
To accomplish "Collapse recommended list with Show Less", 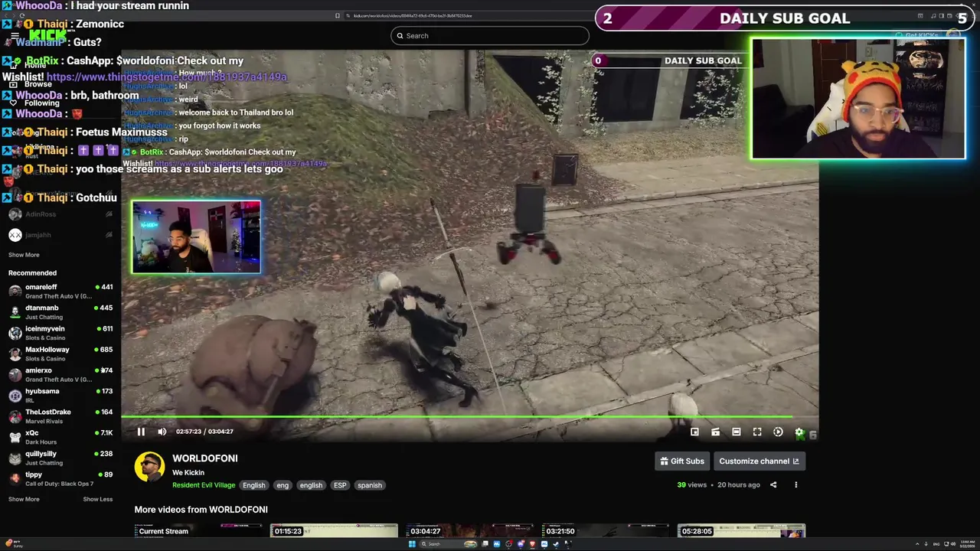I will coord(97,499).
